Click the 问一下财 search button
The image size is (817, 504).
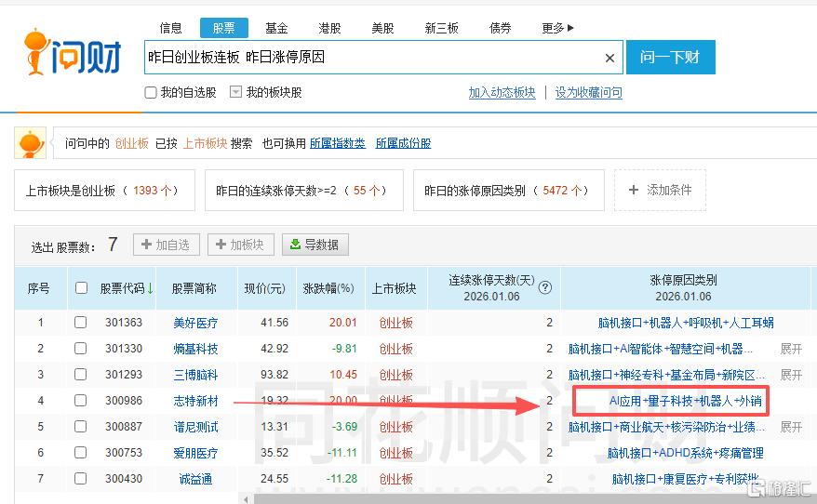point(671,58)
